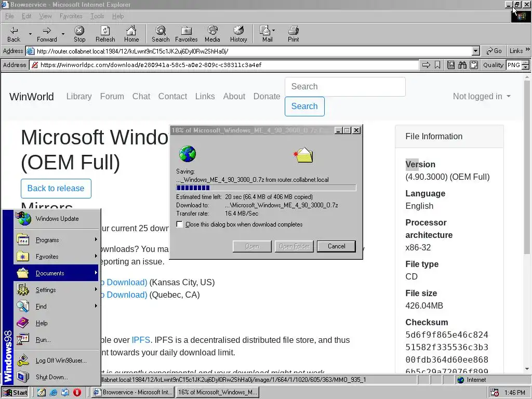The width and height of the screenshot is (532, 399).
Task: Click the Quebec download link
Action: click(124, 295)
